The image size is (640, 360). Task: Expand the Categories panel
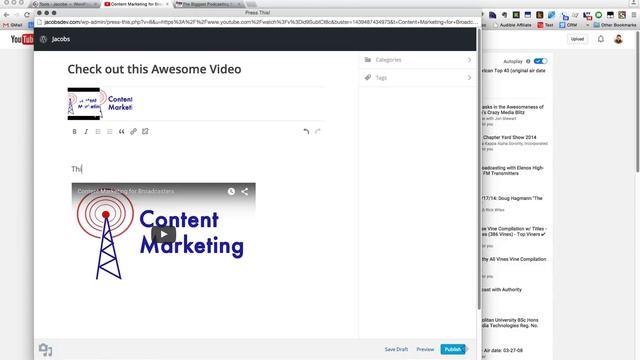coord(418,60)
